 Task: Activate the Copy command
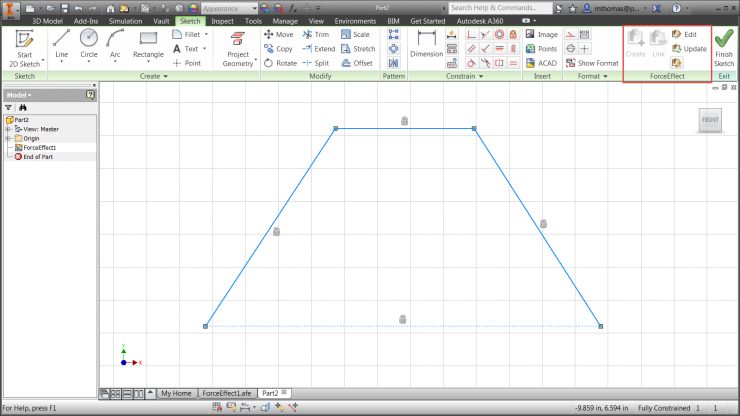[278, 49]
